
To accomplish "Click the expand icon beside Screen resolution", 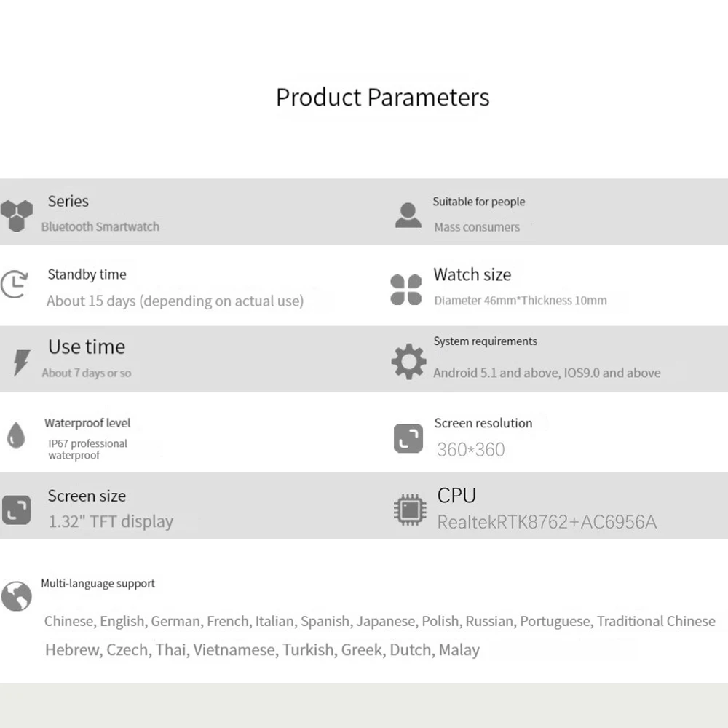I will tap(408, 438).
